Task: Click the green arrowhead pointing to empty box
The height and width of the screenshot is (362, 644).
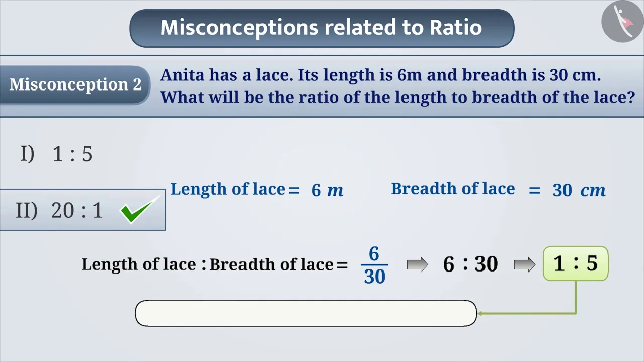Action: coord(480,313)
